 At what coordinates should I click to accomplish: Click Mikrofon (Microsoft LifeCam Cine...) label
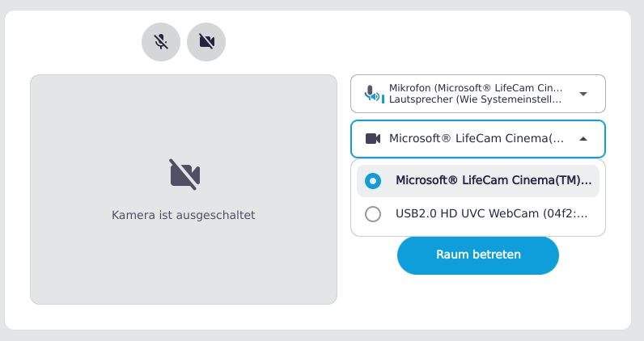(476, 88)
